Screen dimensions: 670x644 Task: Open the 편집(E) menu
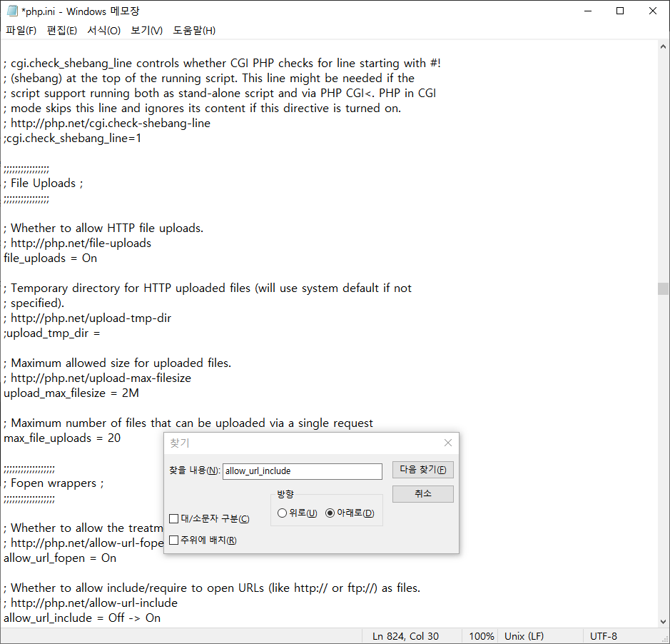click(x=62, y=31)
